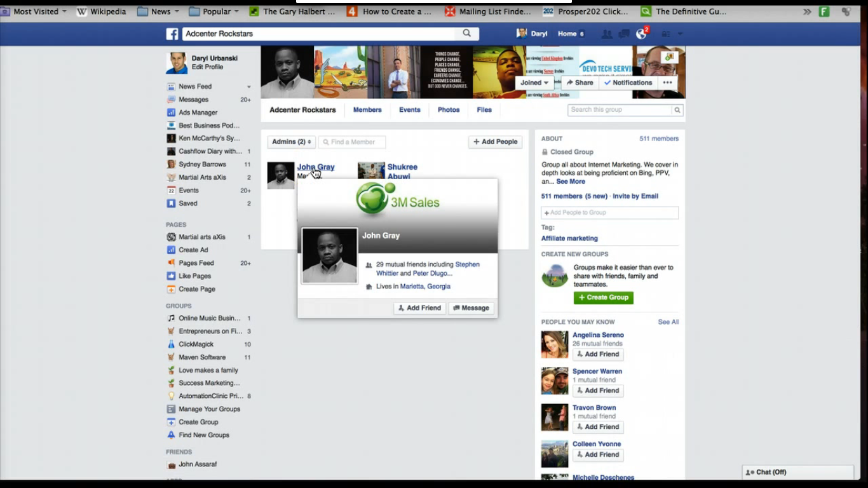The image size is (868, 488).
Task: Switch to the Members tab
Action: [x=367, y=110]
